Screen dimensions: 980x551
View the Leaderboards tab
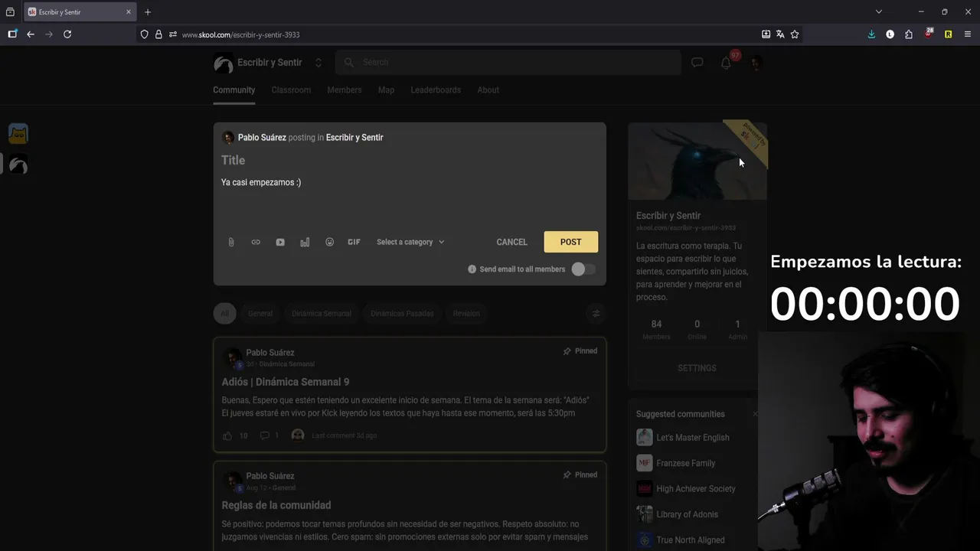click(x=436, y=90)
